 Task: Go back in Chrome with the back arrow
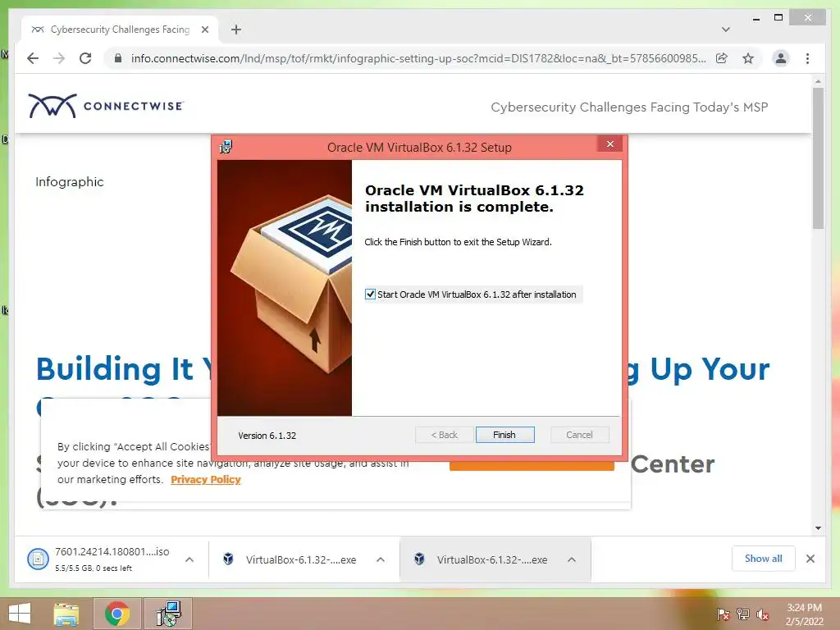click(x=33, y=58)
